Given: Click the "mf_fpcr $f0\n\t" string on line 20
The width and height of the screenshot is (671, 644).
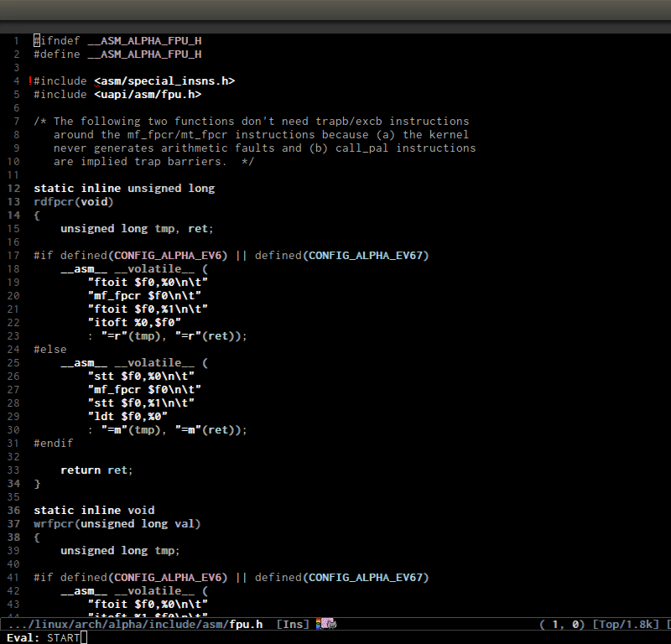Looking at the screenshot, I should pos(143,296).
